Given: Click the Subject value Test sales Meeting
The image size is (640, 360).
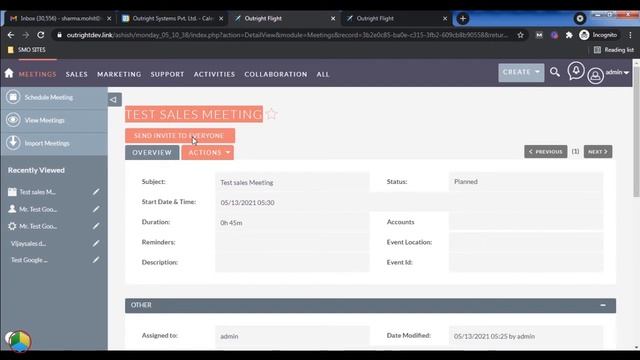Looking at the screenshot, I should pos(247,182).
